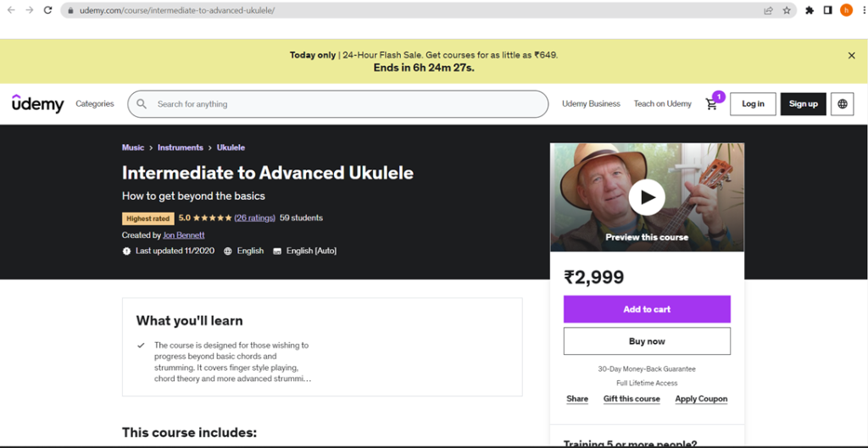Open the browser extensions puzzle icon

[x=810, y=10]
